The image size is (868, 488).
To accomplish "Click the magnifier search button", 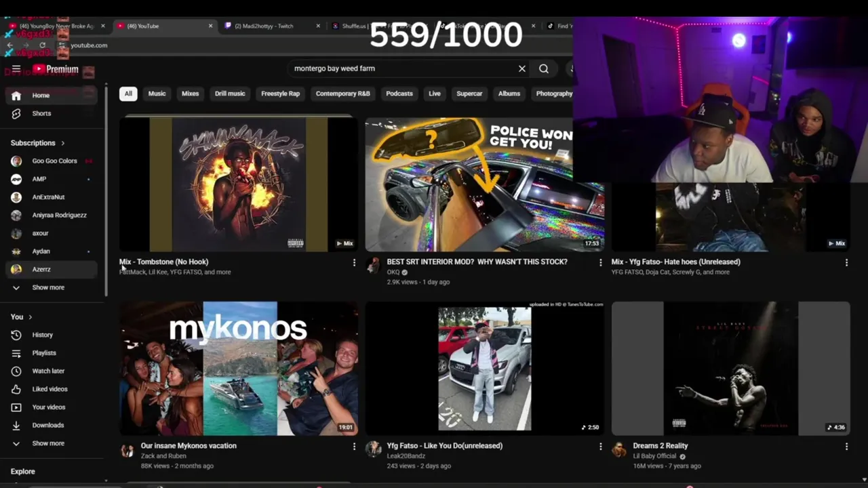I will pos(544,68).
